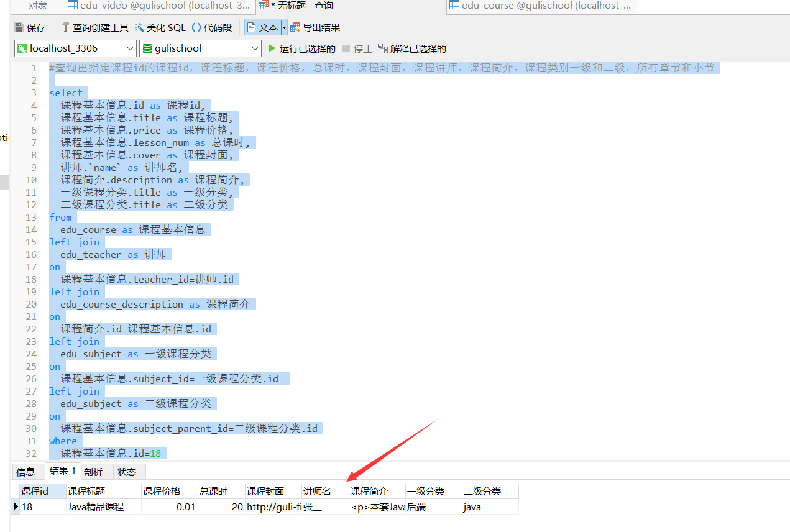Click the 总课时 column header
This screenshot has width=790, height=532.
pos(221,492)
